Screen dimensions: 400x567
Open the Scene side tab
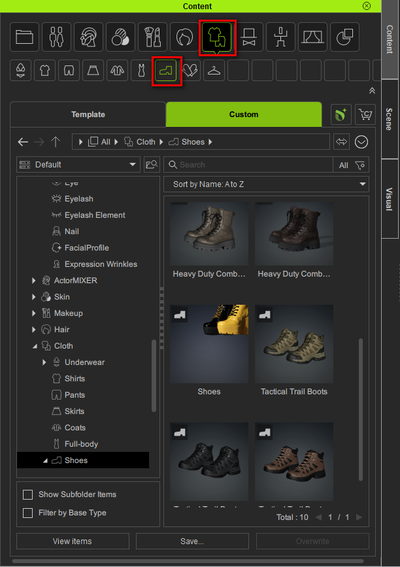point(389,119)
